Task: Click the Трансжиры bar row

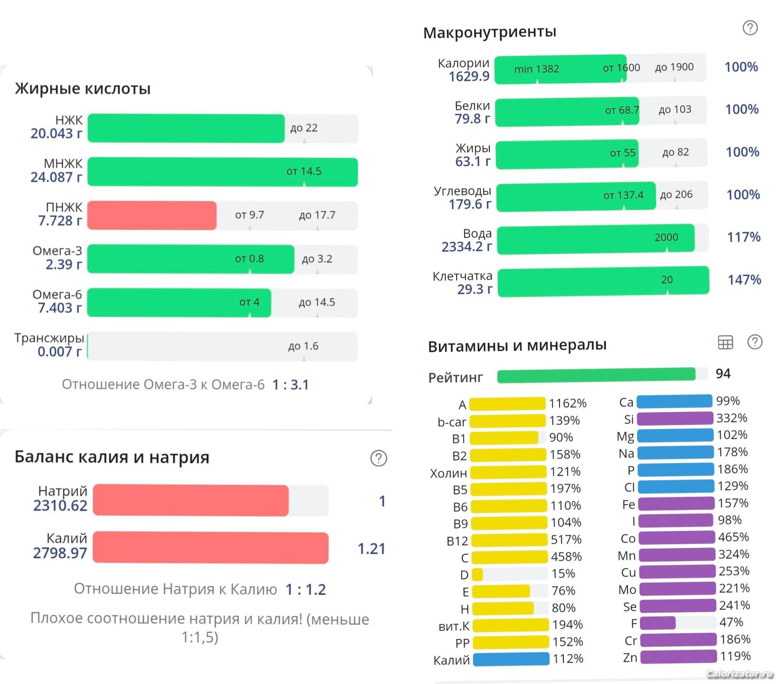Action: (x=222, y=346)
